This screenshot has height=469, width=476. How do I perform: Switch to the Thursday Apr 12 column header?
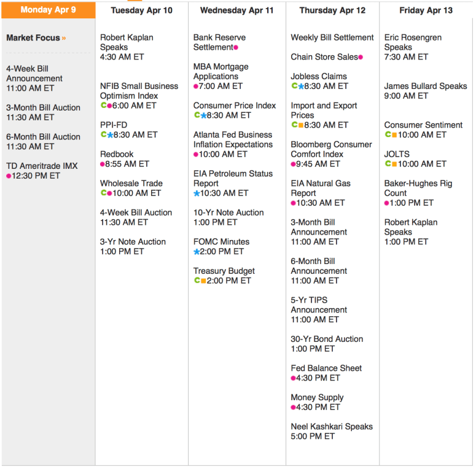tap(332, 10)
